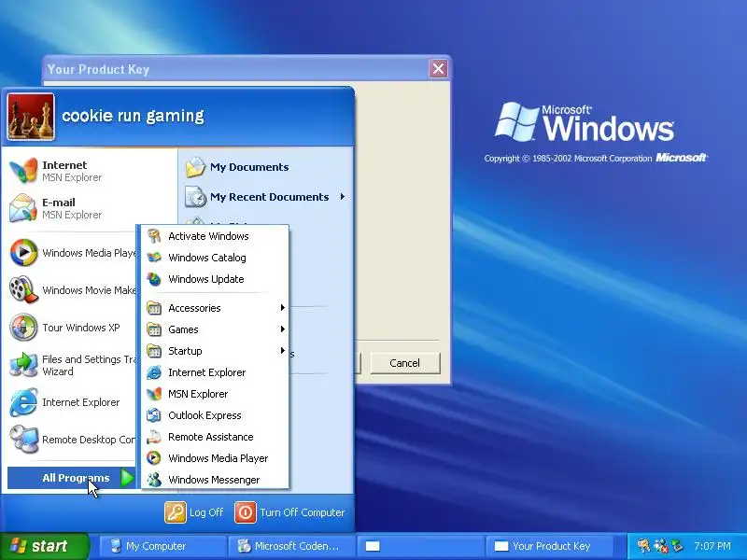
Task: Open Windows Movie Maker
Action: coord(72,290)
